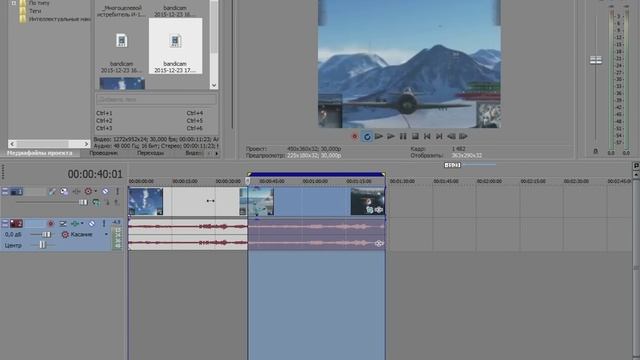Click the Ctrl+4 tag shortcut
Viewport: 640px width, 360px height.
click(x=195, y=113)
